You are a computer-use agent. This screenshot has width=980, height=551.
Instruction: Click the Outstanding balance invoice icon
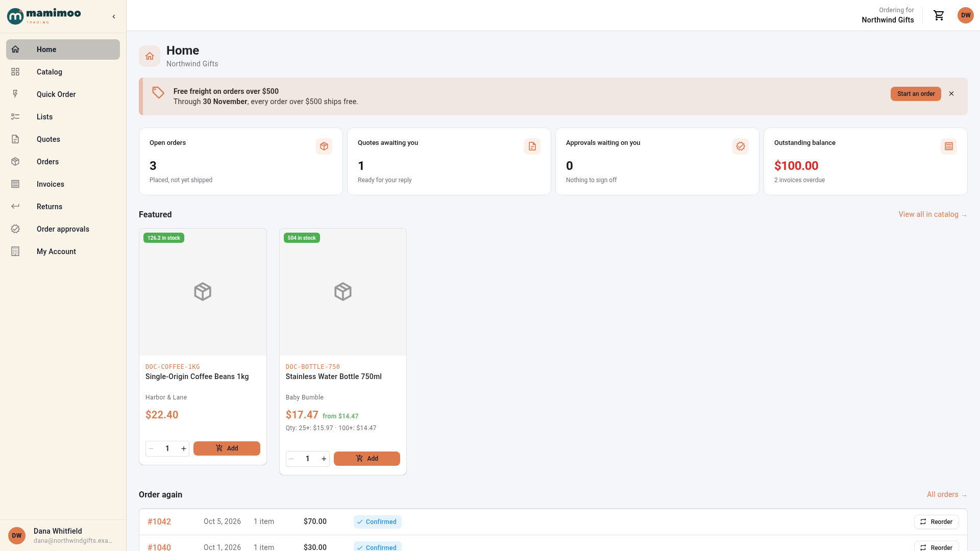coord(949,146)
